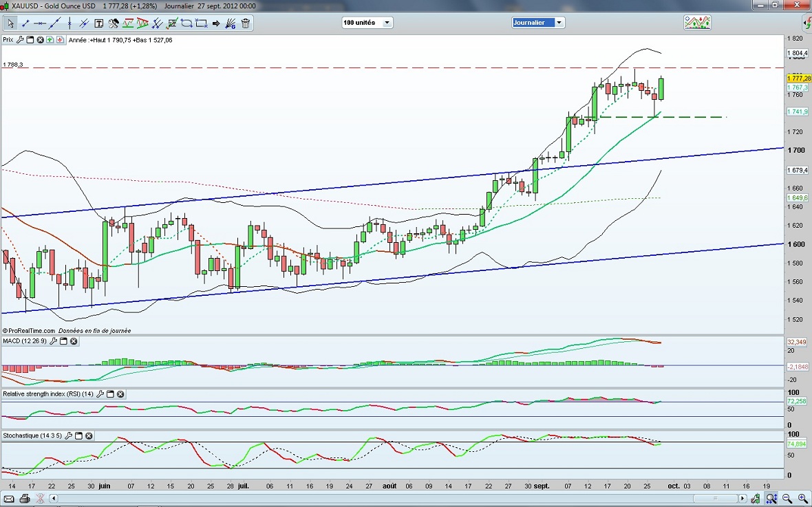Click the Stochastique (14 3 5) label
This screenshot has height=507, width=812.
tap(32, 435)
